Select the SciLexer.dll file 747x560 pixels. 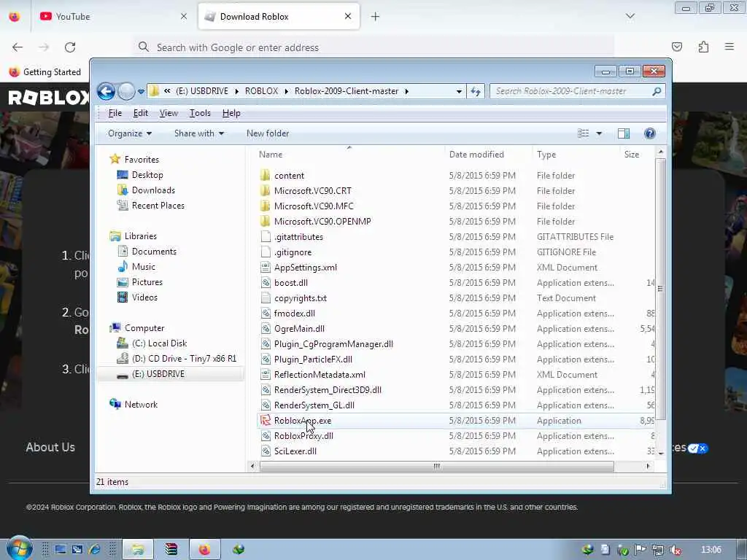pos(295,451)
